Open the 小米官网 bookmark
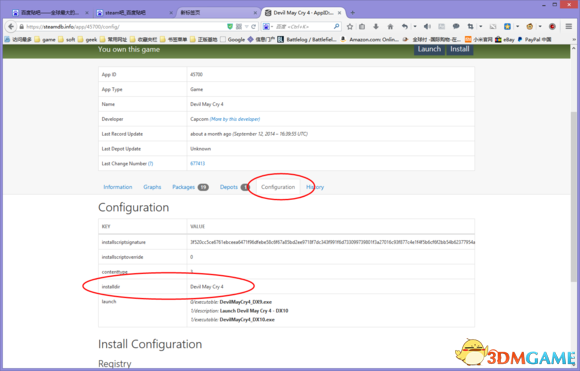Image resolution: width=580 pixels, height=371 pixels. (x=478, y=39)
